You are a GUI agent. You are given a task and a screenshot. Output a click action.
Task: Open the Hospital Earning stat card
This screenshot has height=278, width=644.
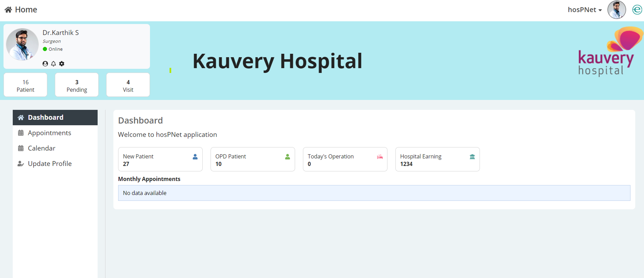click(x=438, y=159)
